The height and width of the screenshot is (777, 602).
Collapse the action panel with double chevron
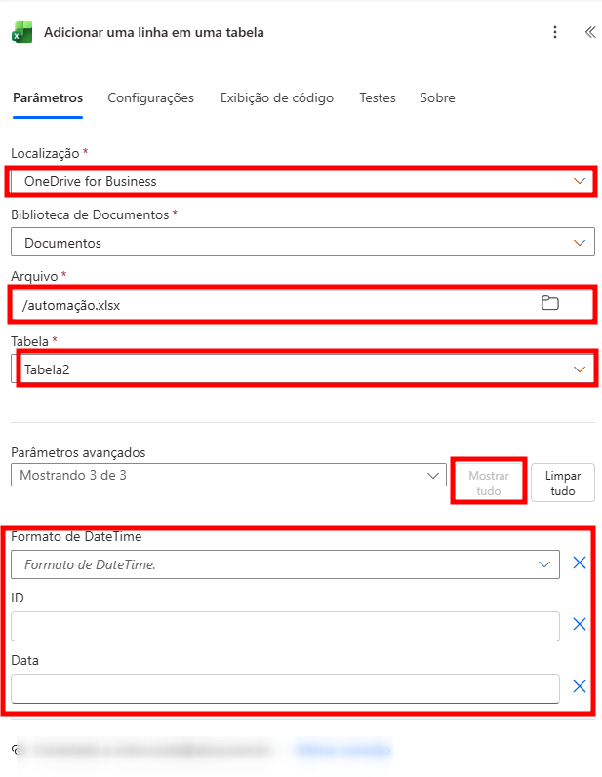(589, 32)
